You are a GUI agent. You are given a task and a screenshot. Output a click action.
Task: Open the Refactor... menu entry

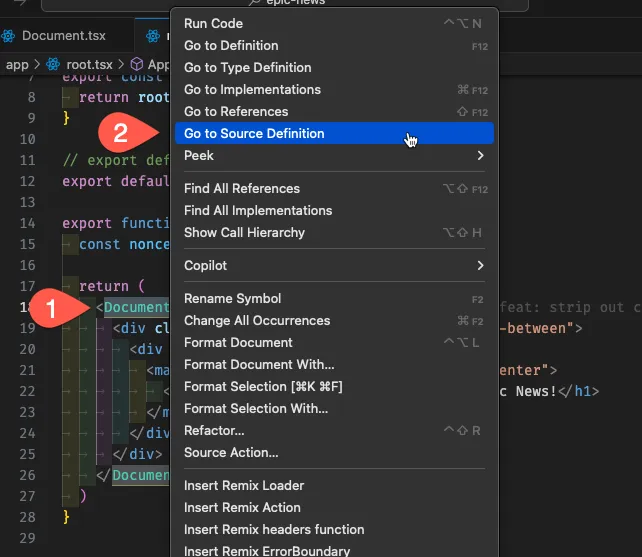(x=334, y=431)
